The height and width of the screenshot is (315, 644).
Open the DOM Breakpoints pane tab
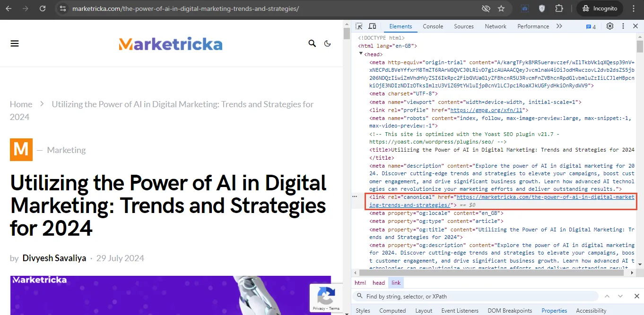[510, 310]
